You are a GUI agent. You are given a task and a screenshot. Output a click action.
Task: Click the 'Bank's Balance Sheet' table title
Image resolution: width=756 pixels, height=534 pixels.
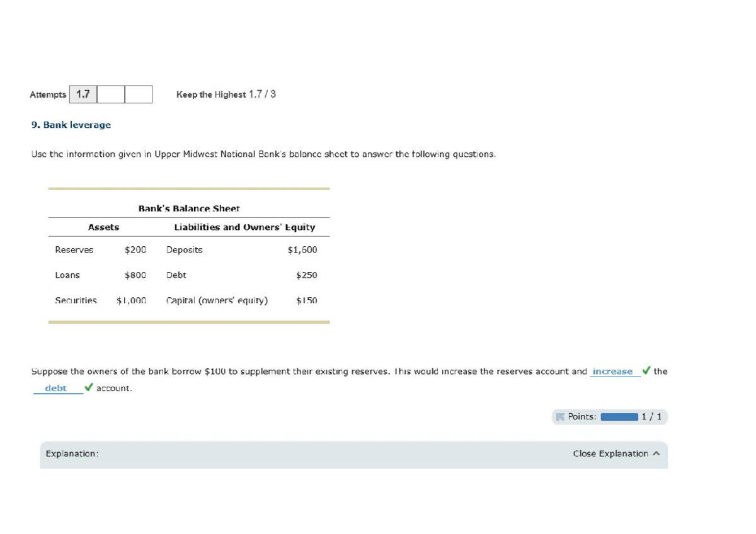[x=189, y=208]
